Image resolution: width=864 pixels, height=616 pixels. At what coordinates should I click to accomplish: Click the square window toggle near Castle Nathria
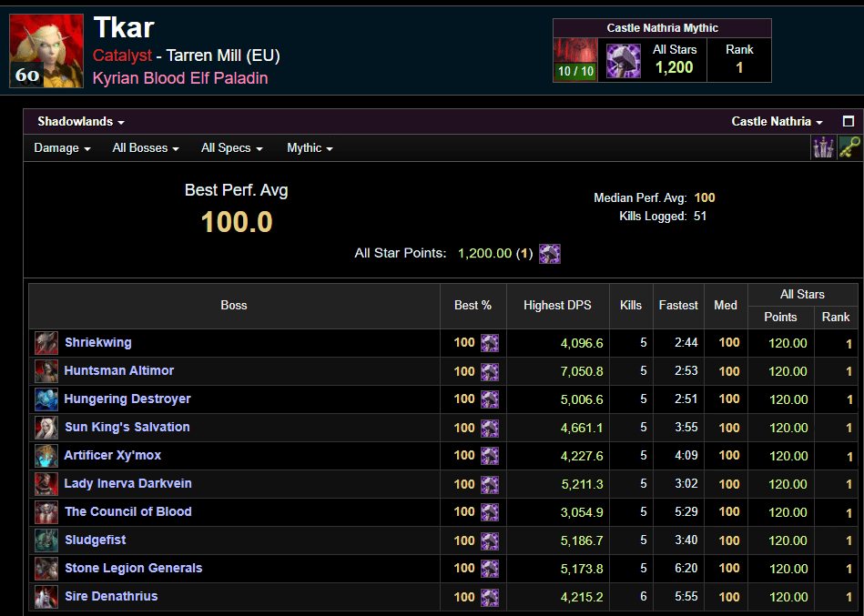click(848, 120)
